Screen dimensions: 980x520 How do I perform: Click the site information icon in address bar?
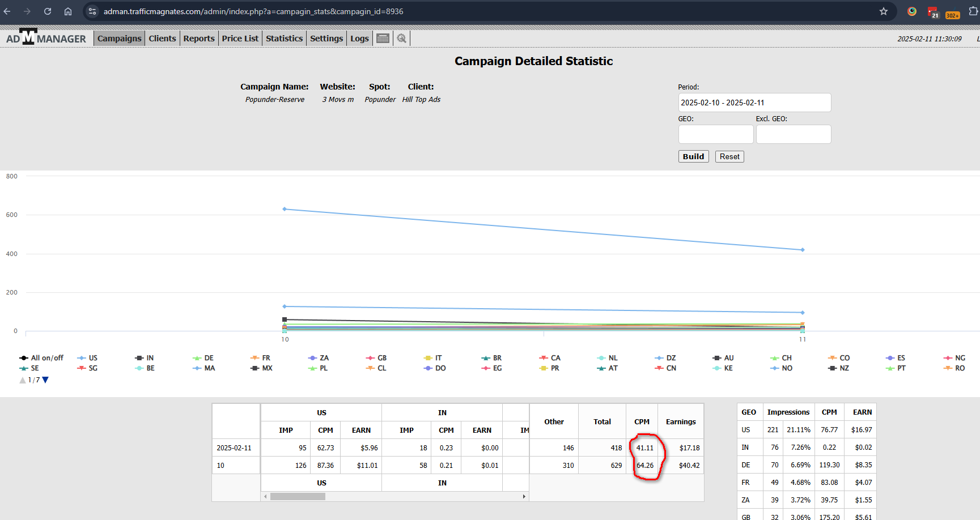[x=92, y=11]
